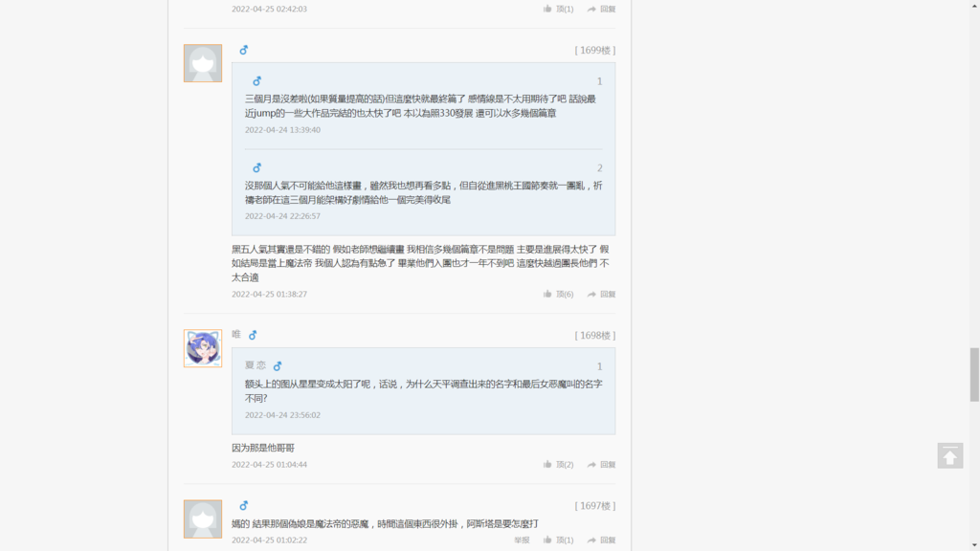The height and width of the screenshot is (551, 980).
Task: Reply to floor 1698 comment
Action: tap(601, 465)
